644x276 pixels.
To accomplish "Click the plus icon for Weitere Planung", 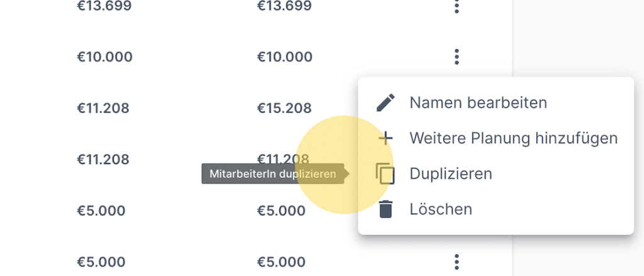I will tap(385, 138).
